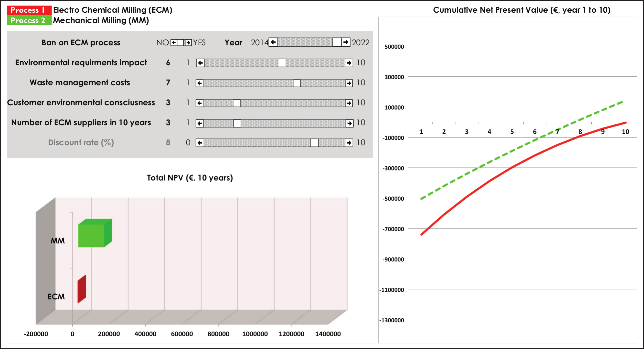644x349 pixels.
Task: Decrease Number of ECM suppliers left arrow
Action: click(200, 123)
